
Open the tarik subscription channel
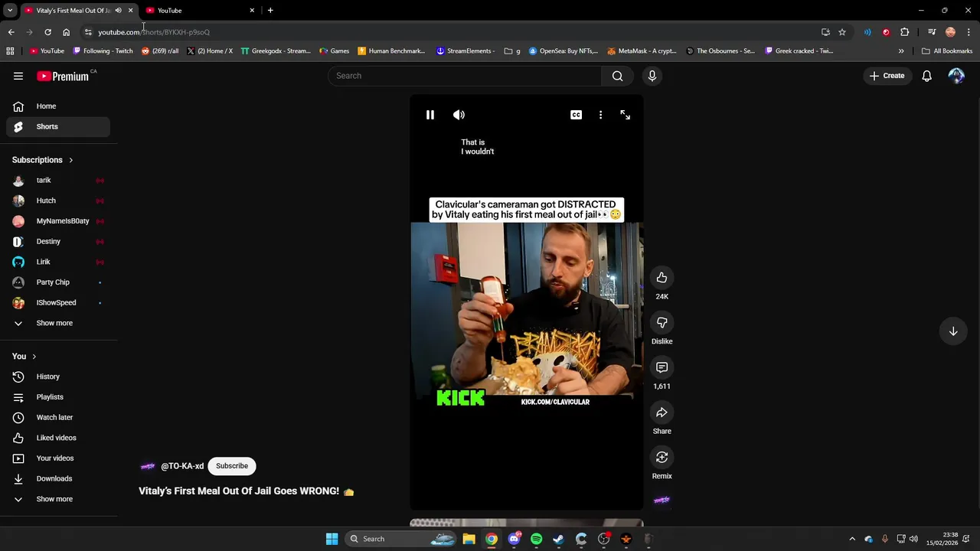point(58,181)
